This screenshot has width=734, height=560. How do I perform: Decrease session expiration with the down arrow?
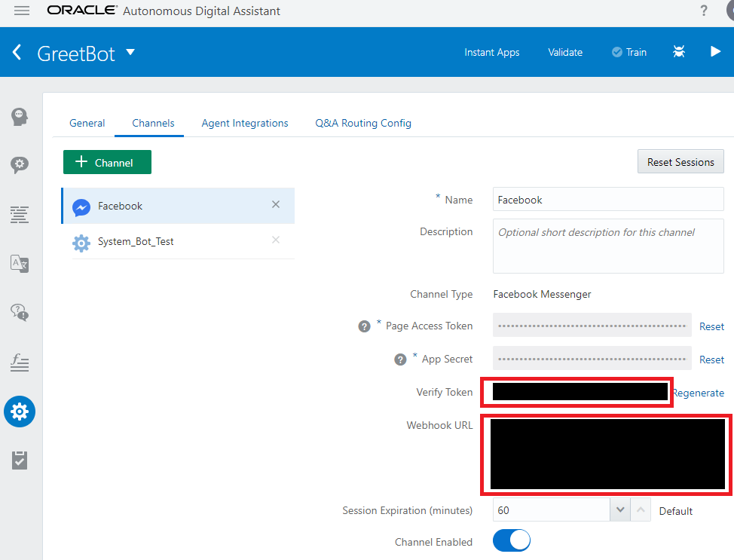pyautogui.click(x=620, y=510)
